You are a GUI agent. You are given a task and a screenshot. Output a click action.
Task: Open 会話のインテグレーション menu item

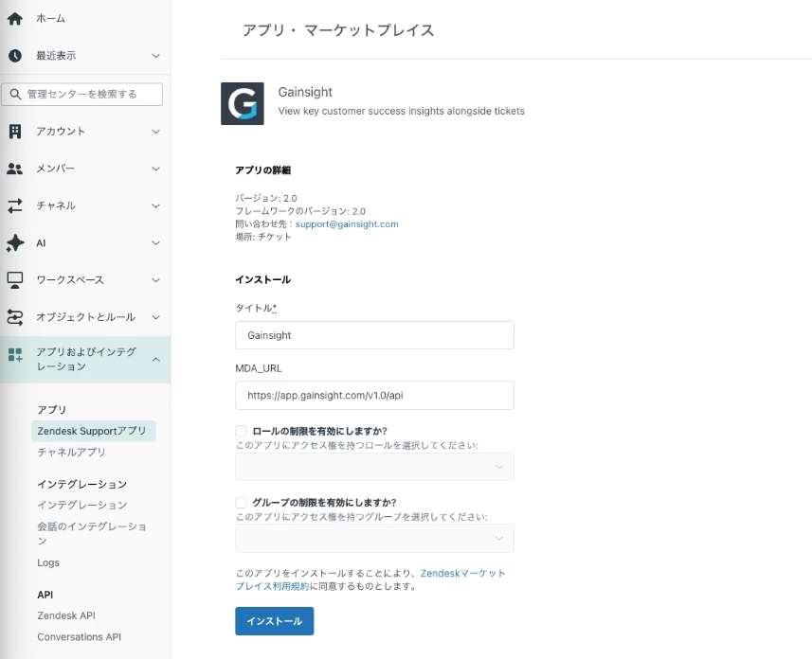[x=92, y=533]
